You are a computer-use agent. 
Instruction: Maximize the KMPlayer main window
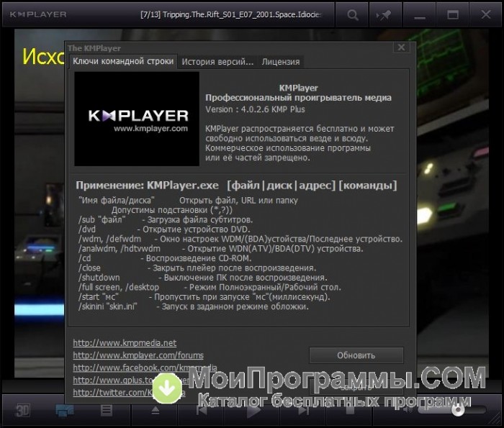(453, 15)
